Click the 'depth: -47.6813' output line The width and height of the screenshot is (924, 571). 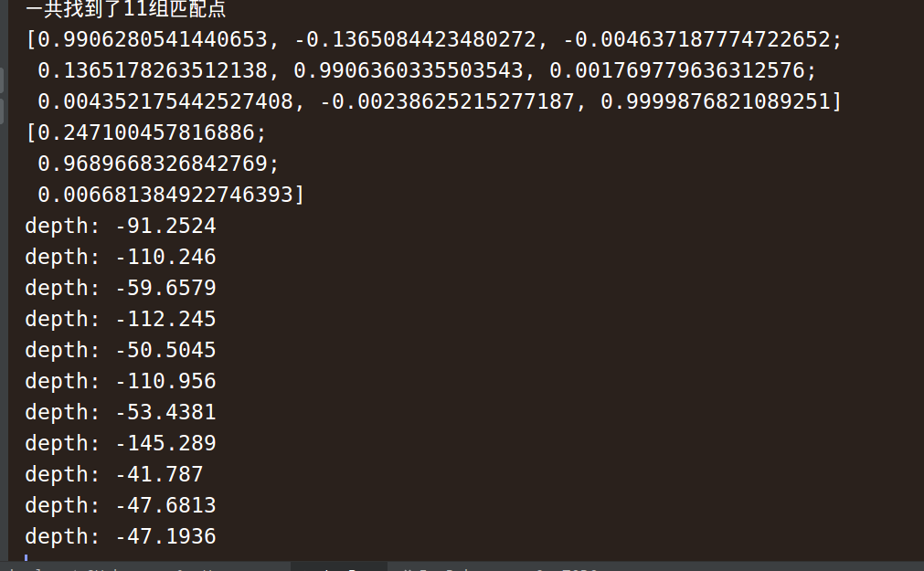tap(121, 505)
